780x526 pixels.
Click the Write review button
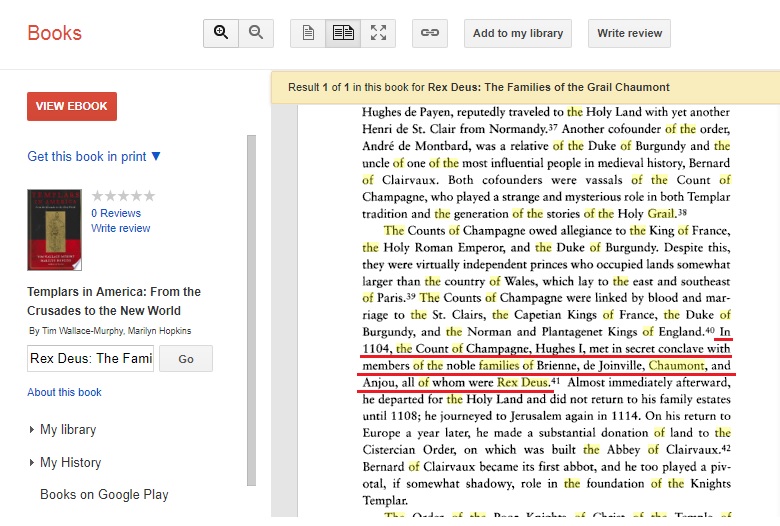coord(629,33)
